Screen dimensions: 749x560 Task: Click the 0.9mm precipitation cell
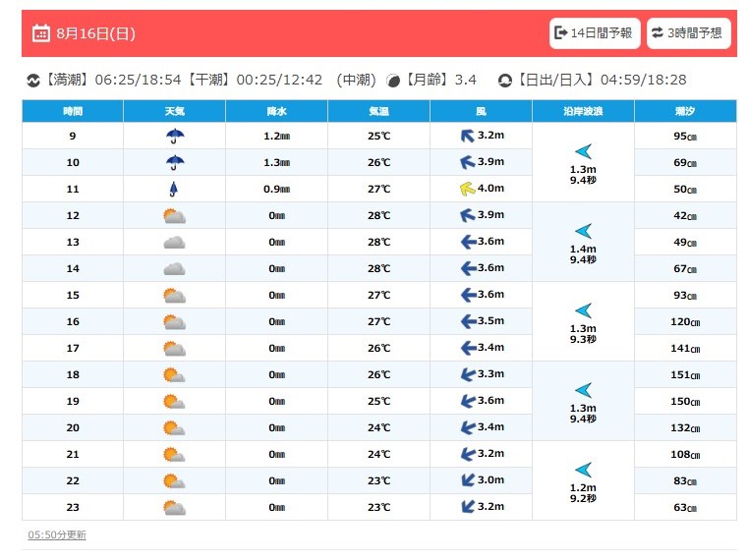pos(276,189)
